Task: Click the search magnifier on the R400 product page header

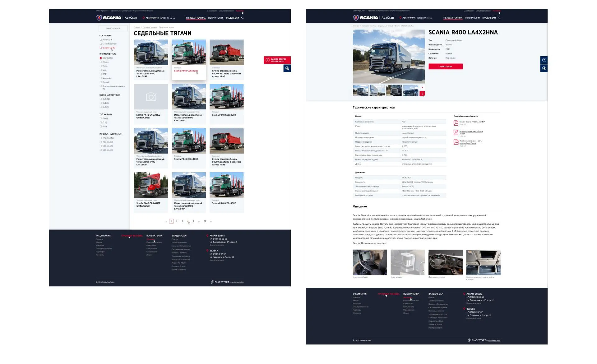Action: tap(499, 18)
